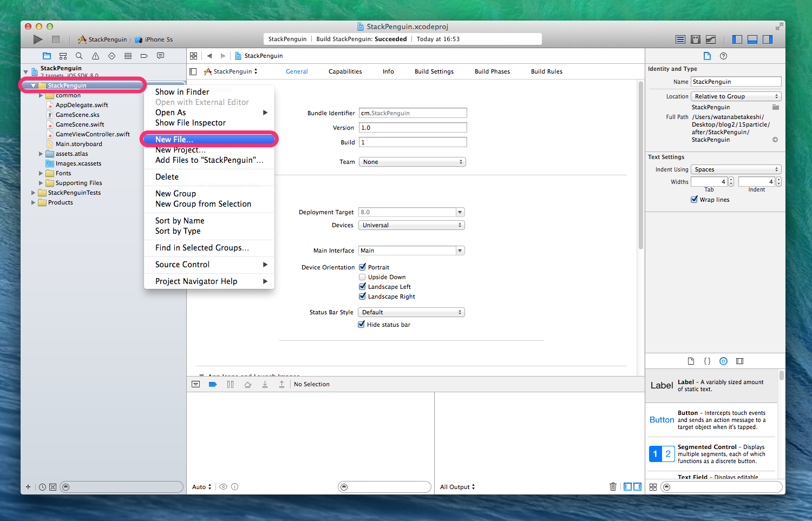Toggle the Wrap lines checkbox
812x521 pixels.
pos(694,200)
